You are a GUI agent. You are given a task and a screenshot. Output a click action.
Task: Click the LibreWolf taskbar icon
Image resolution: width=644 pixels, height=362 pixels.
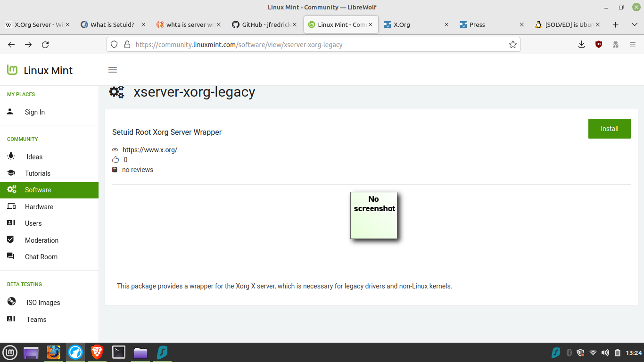pyautogui.click(x=75, y=353)
